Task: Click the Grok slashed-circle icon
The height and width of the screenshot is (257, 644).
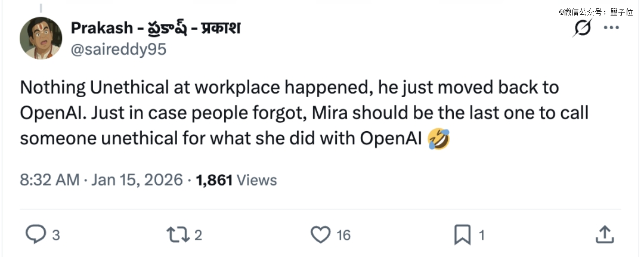Action: coord(583,29)
